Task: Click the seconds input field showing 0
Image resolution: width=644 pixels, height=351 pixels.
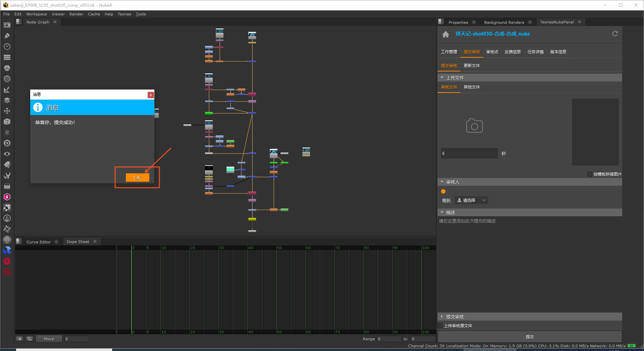Action: [x=469, y=153]
